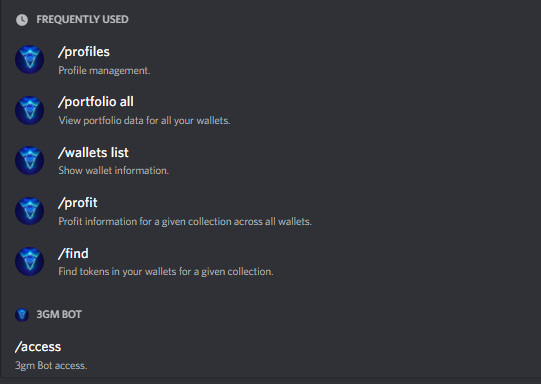Click the bot avatar beside /portfolio all

pyautogui.click(x=29, y=110)
